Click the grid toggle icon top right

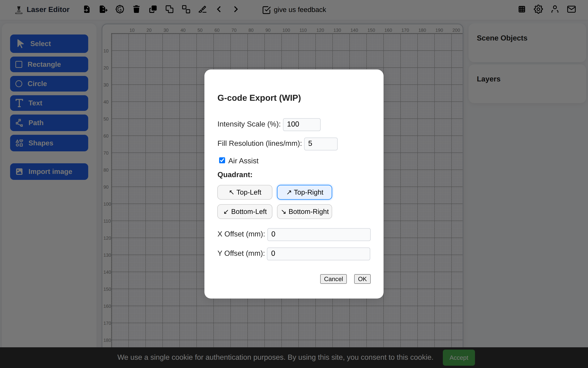(522, 9)
